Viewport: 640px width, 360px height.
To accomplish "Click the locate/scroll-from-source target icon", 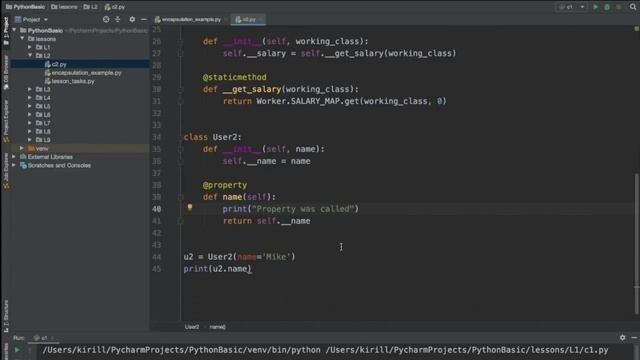I will [106, 19].
